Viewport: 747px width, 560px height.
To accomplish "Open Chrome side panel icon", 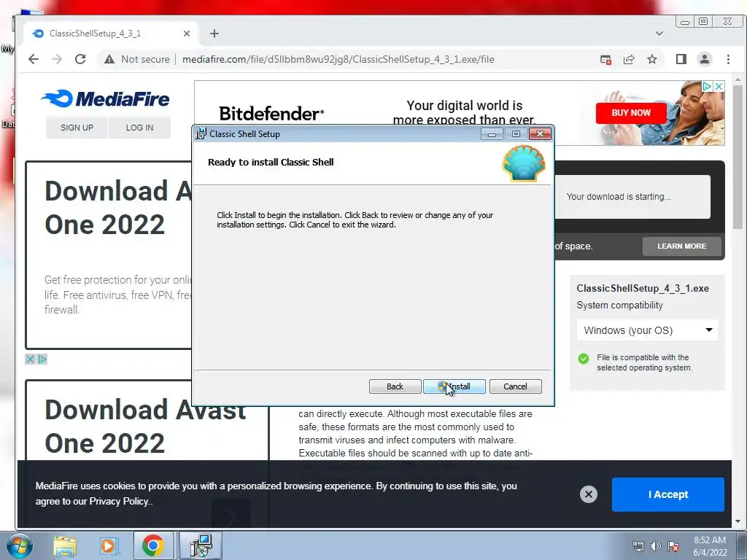I will click(681, 59).
